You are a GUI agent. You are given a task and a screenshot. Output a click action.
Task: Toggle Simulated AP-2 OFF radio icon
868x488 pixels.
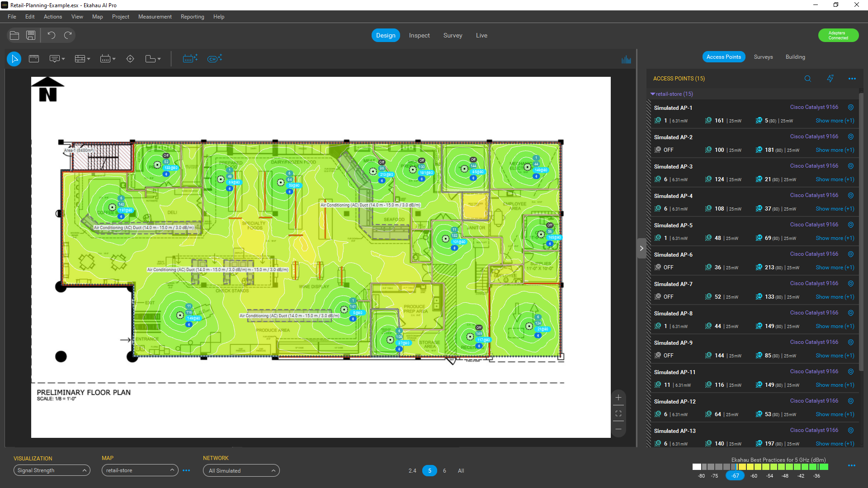point(658,150)
